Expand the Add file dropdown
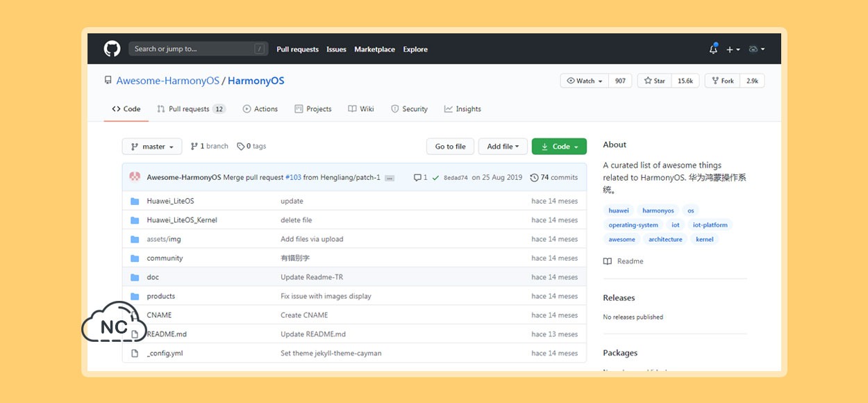 pyautogui.click(x=503, y=147)
